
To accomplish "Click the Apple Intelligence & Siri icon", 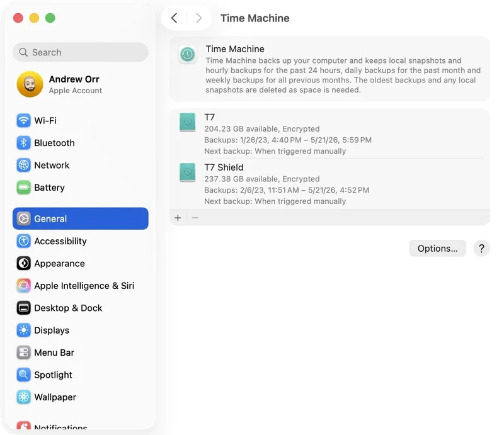I will (23, 285).
